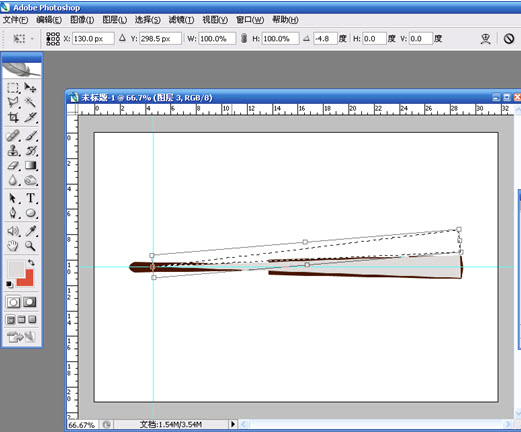This screenshot has height=432, width=521.
Task: Select the Horizontal Type tool
Action: (30, 198)
